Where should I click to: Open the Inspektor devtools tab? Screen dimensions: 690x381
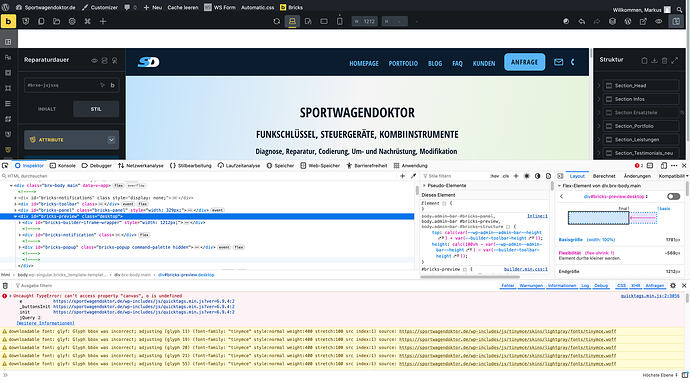coord(29,165)
